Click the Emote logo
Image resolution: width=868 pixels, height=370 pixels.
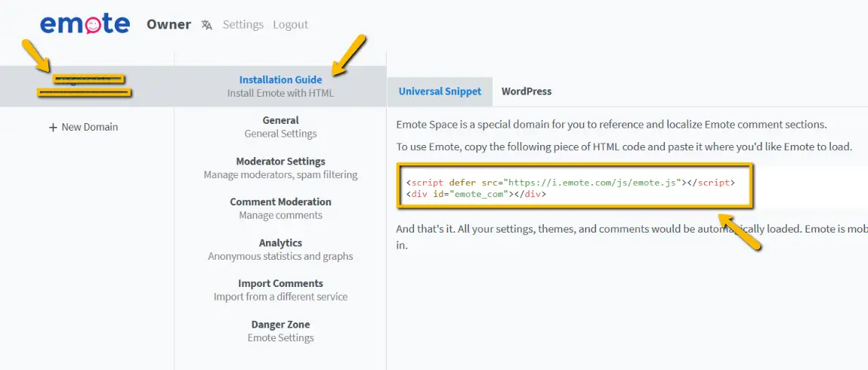(x=85, y=24)
